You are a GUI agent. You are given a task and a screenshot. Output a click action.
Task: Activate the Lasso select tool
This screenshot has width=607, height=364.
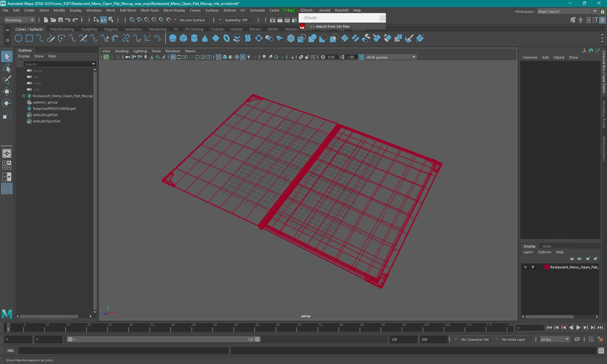pyautogui.click(x=7, y=68)
